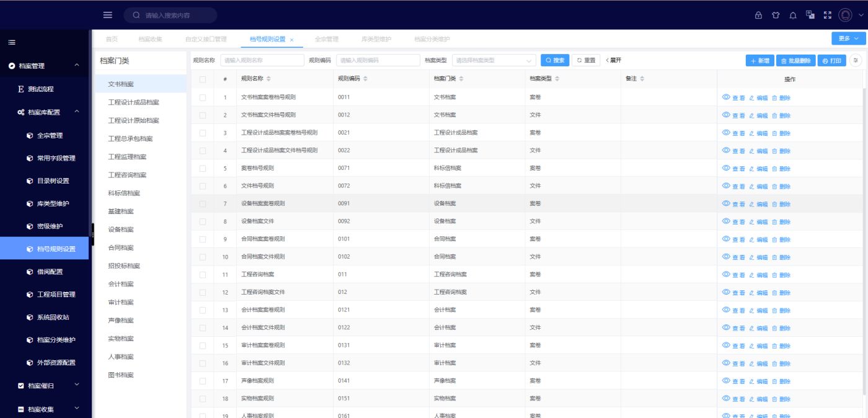Delete row 工程设计成品档案案卷档号规则
Viewport: 868px width, 418px height.
point(781,133)
